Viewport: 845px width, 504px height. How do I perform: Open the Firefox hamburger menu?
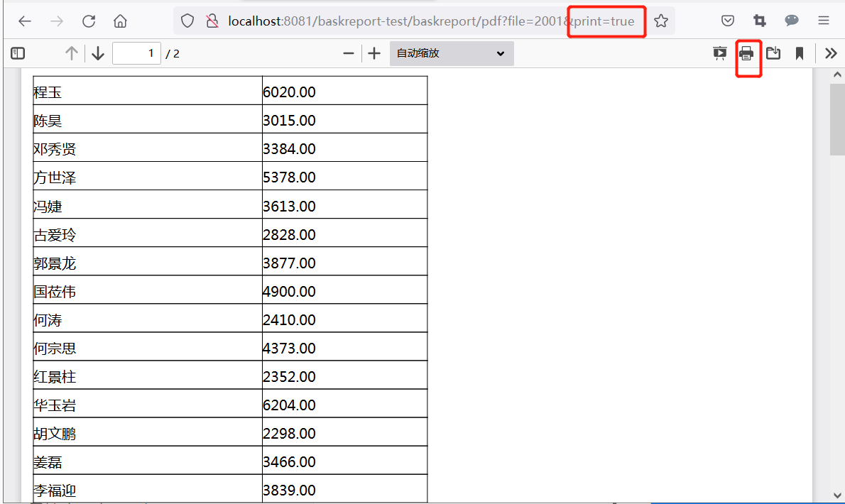(824, 21)
